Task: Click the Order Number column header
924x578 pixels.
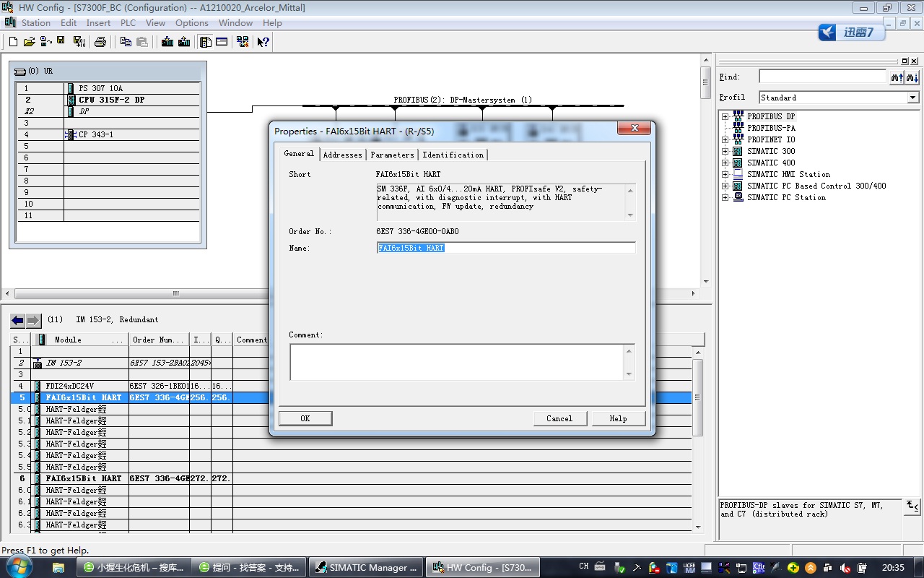Action: 160,340
